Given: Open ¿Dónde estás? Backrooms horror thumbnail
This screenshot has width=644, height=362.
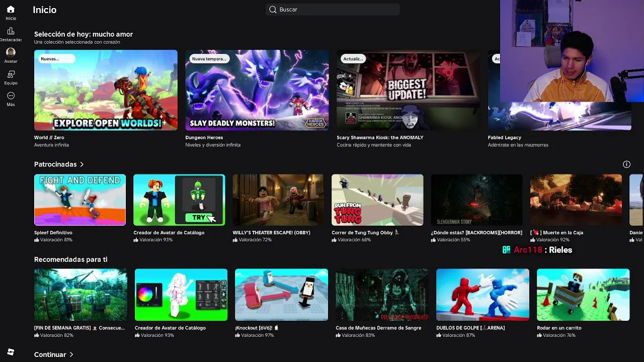Looking at the screenshot, I should [476, 200].
